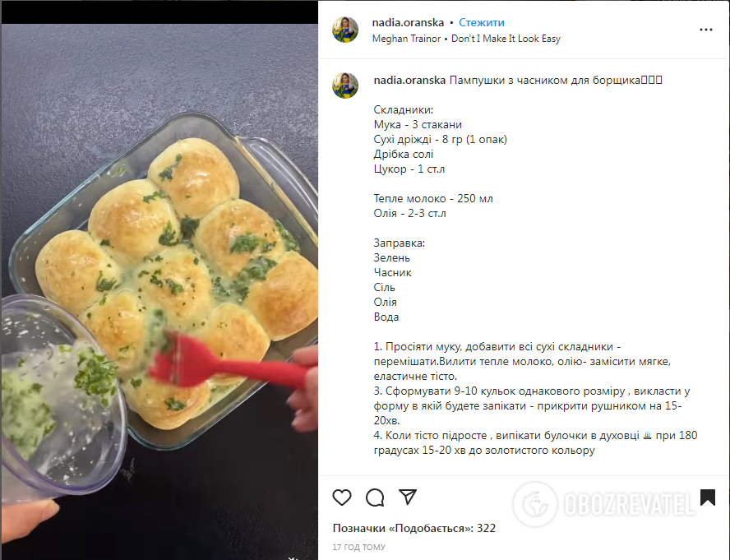Open the three-dot more options menu
This screenshot has height=560, width=730.
click(x=706, y=30)
